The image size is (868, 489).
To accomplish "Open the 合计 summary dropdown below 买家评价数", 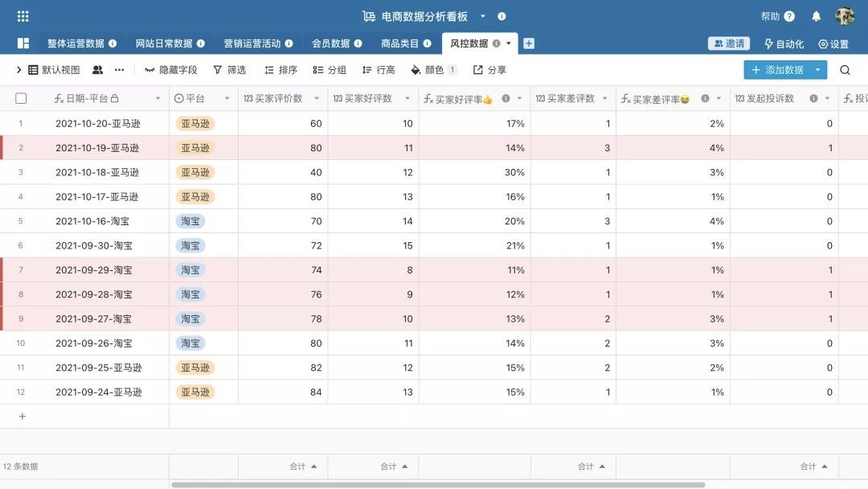I will 302,466.
